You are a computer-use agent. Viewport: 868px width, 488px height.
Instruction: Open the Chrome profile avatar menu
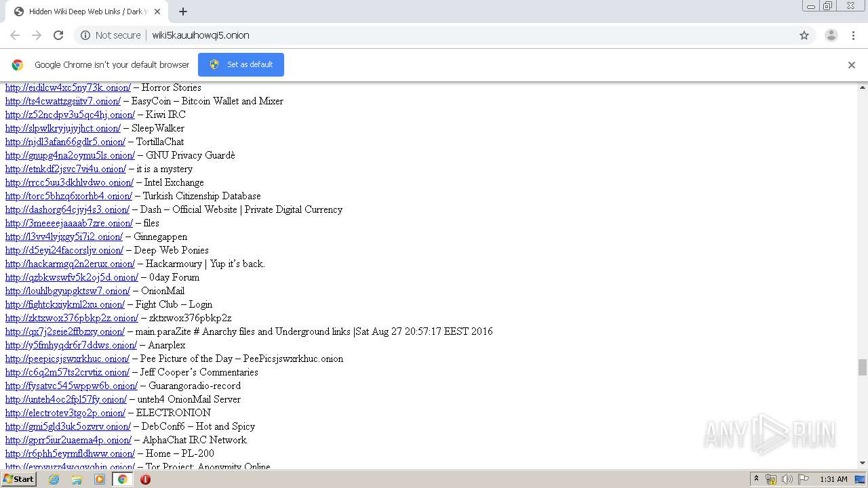(x=831, y=35)
